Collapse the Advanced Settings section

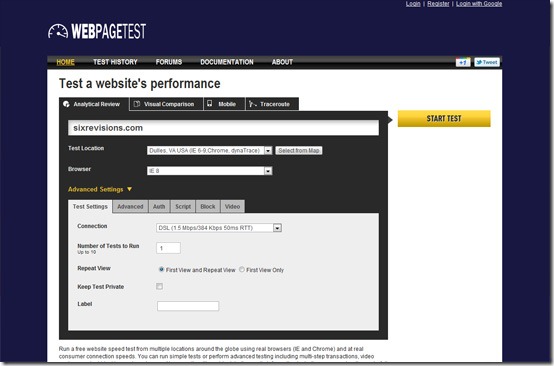(100, 189)
